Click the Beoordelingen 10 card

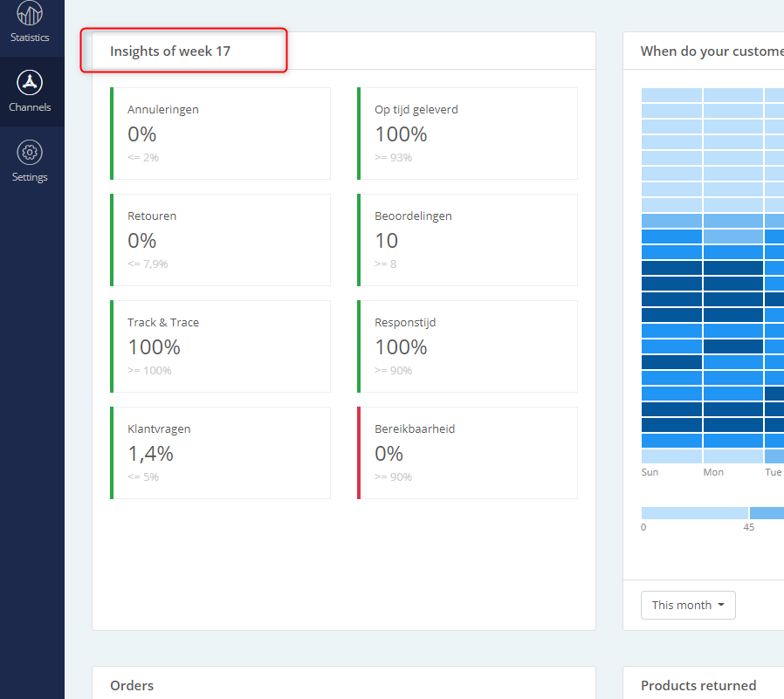tap(467, 240)
